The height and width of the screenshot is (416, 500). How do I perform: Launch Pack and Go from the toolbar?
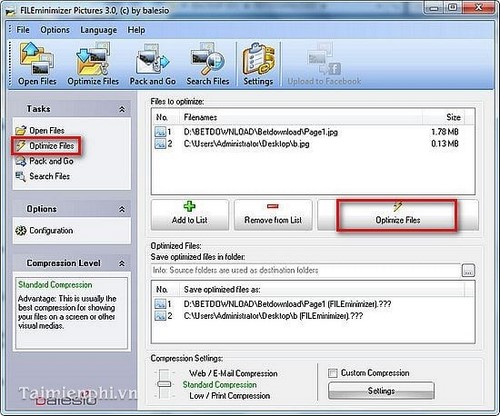pos(153,63)
